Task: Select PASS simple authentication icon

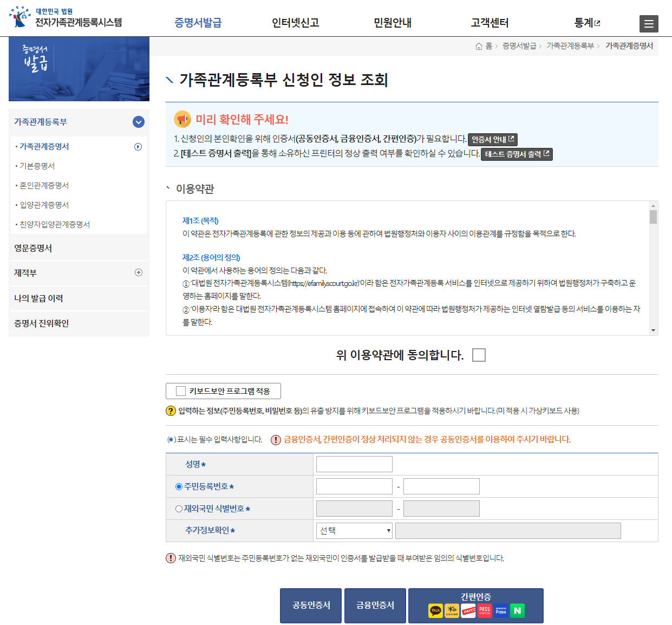Action: 484,610
